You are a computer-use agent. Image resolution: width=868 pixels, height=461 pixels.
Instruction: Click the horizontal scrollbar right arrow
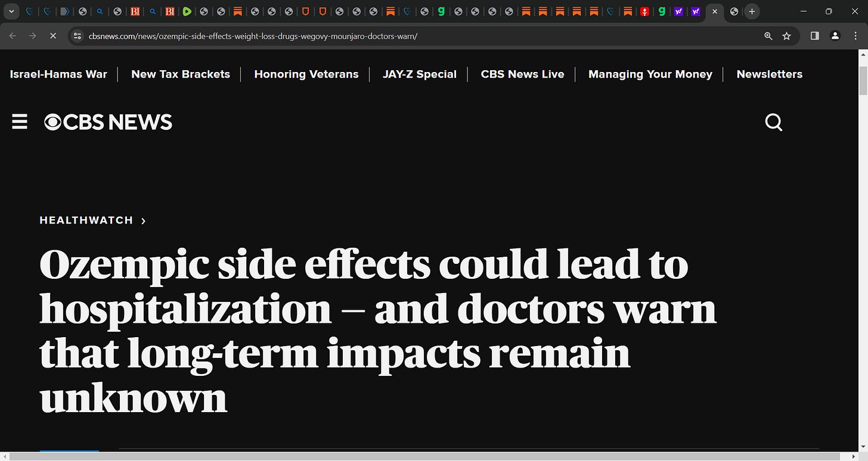[x=853, y=456]
